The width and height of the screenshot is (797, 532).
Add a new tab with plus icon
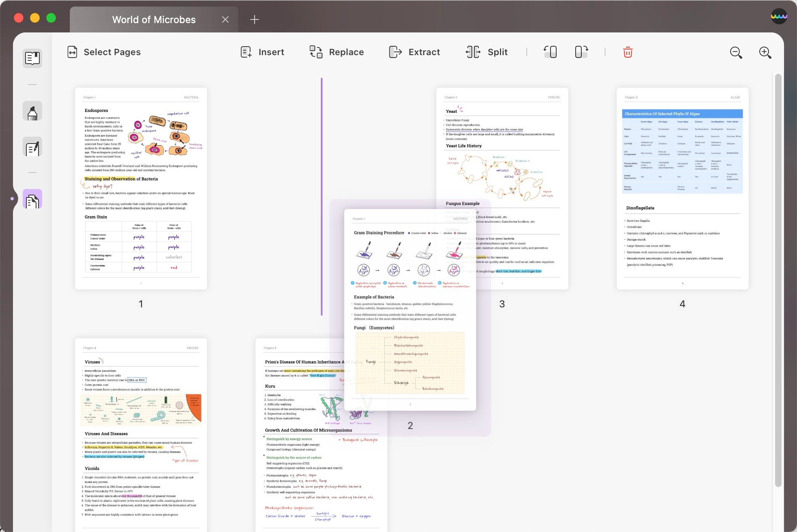click(254, 19)
